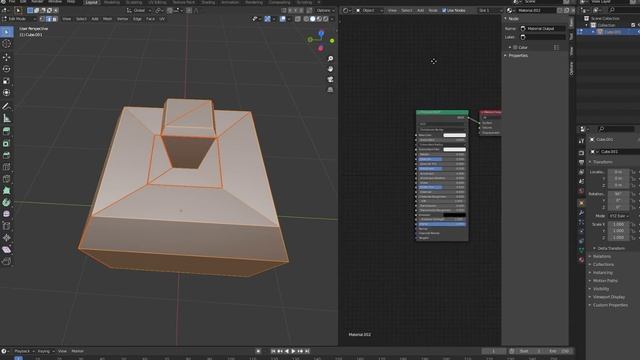The width and height of the screenshot is (640, 360).
Task: Activate the Move tool
Action: (x=7, y=57)
